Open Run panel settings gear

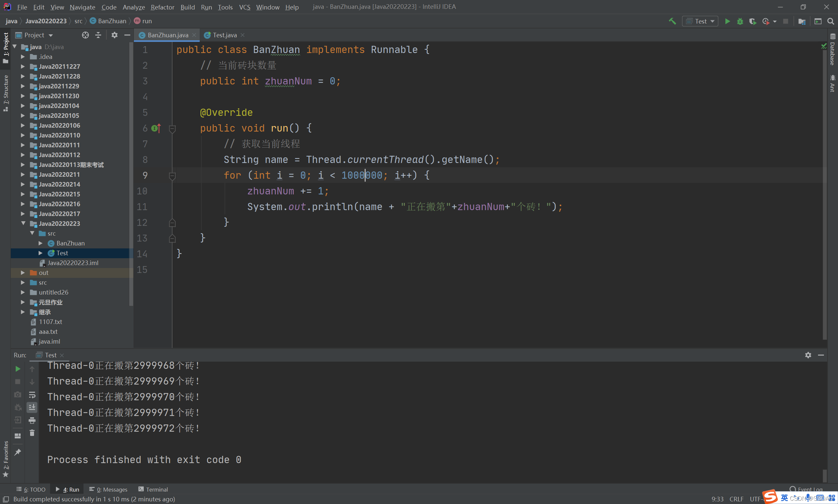808,355
